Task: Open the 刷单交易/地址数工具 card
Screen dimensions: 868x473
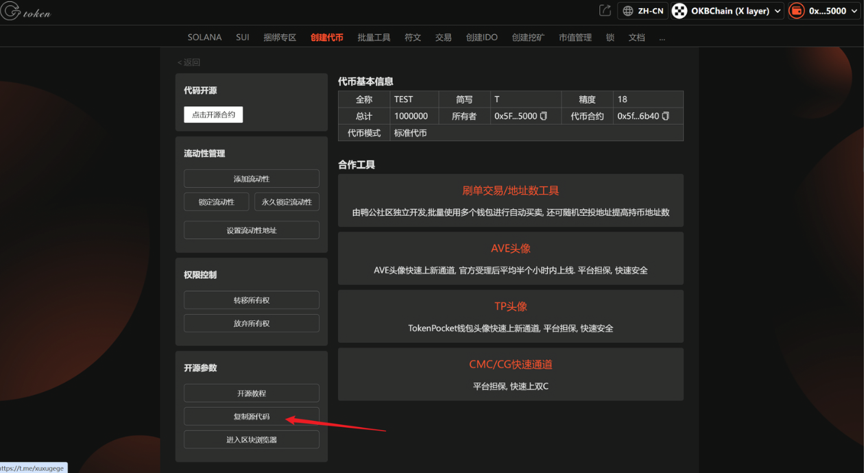Action: pyautogui.click(x=511, y=200)
